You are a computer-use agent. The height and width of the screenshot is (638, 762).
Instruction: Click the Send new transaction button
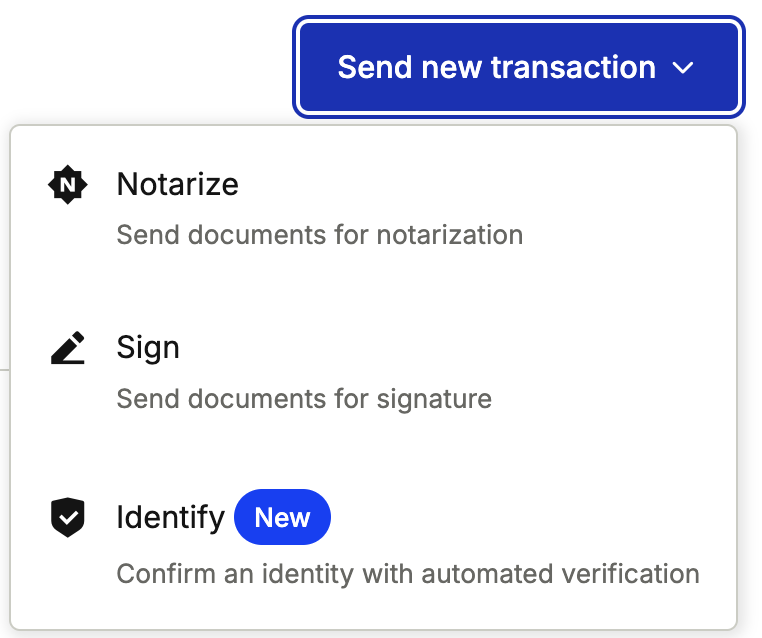518,68
